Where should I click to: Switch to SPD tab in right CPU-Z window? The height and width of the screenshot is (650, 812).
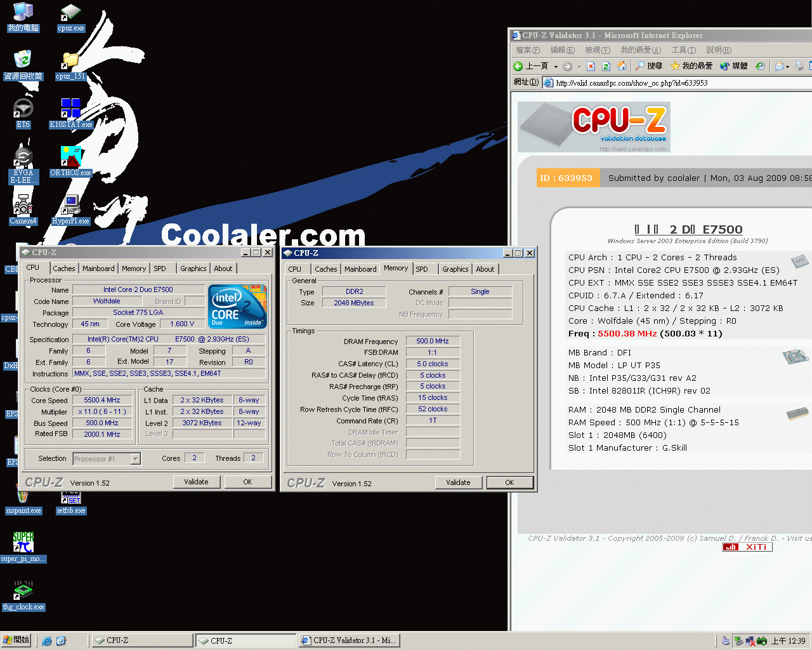tap(422, 270)
